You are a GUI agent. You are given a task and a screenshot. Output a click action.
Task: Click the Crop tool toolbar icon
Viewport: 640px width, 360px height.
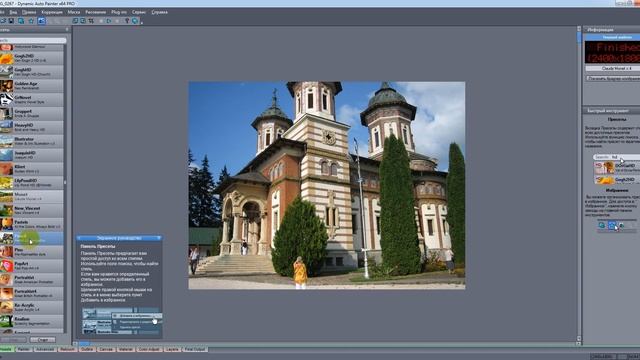point(91,21)
